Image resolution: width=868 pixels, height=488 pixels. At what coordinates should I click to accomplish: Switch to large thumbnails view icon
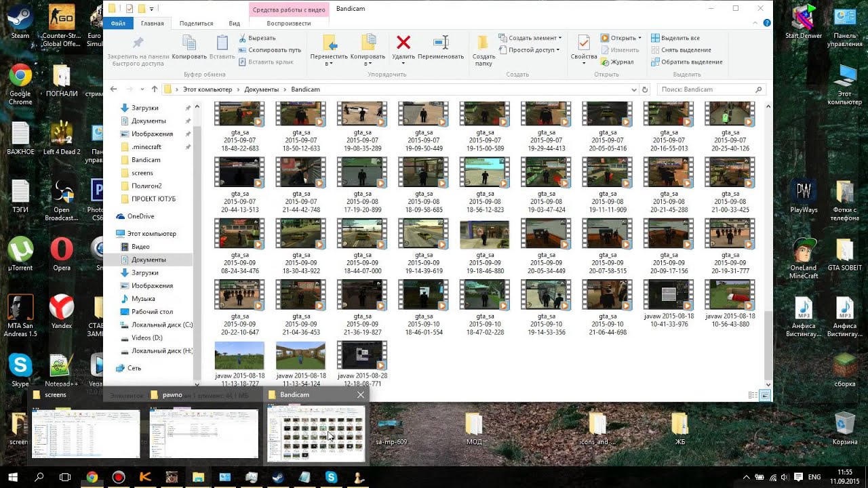764,395
